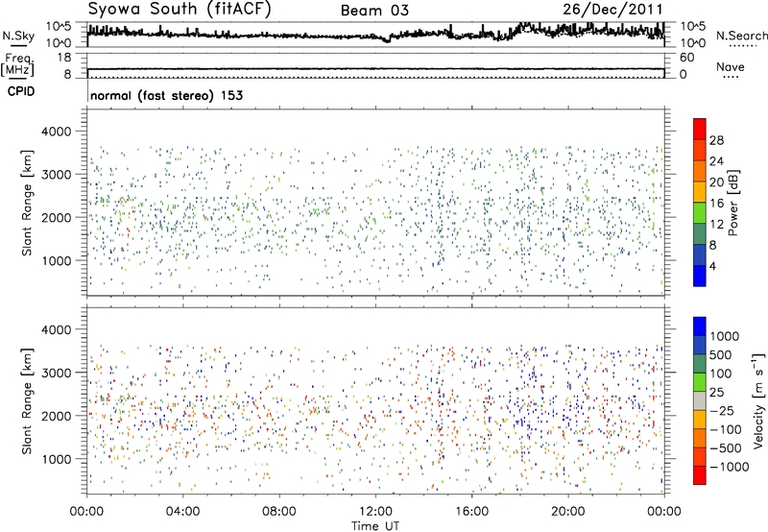This screenshot has width=768, height=532.
Task: Click the '20:00' time tick label
Action: coord(567,512)
